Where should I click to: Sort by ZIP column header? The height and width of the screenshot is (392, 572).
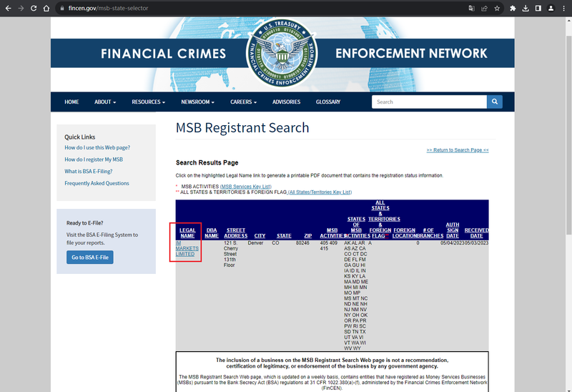click(308, 236)
